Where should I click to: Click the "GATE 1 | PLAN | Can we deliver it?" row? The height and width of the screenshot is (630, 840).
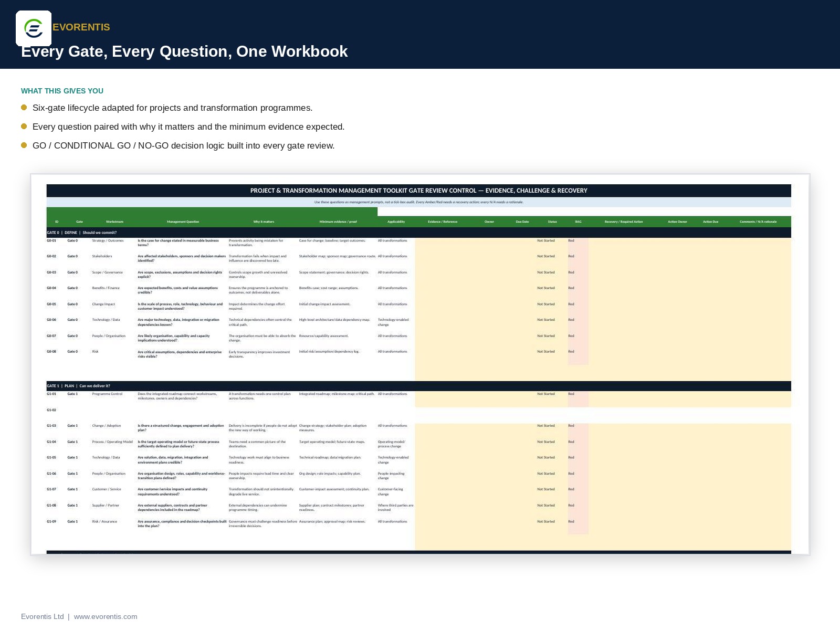tap(418, 386)
